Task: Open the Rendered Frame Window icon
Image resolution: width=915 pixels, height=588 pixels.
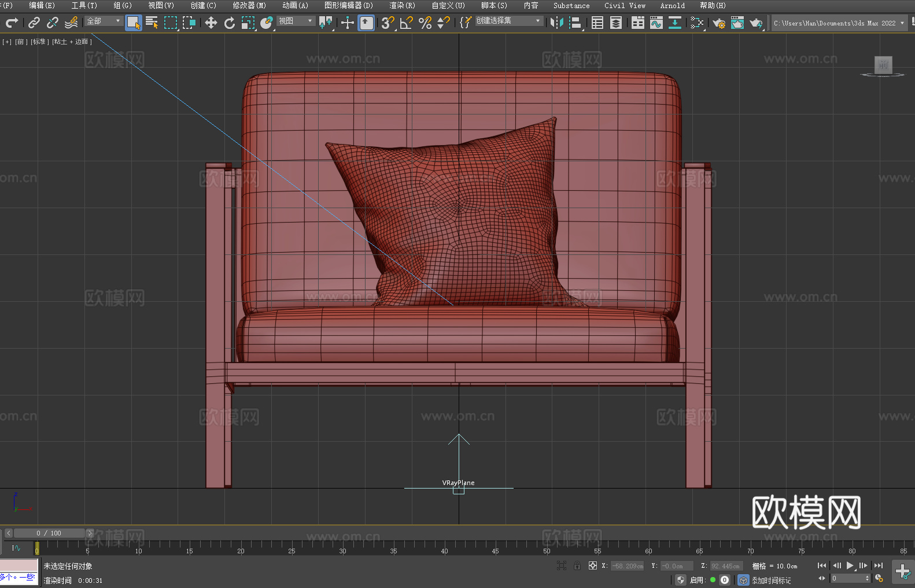Action: coord(737,23)
